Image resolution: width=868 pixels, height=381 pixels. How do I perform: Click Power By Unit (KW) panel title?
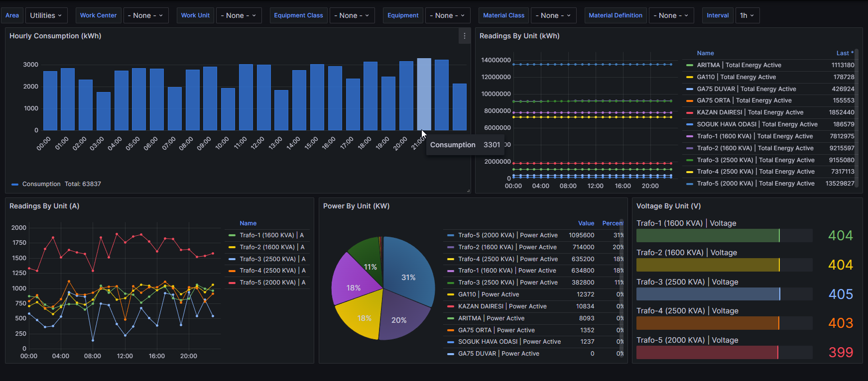(356, 206)
